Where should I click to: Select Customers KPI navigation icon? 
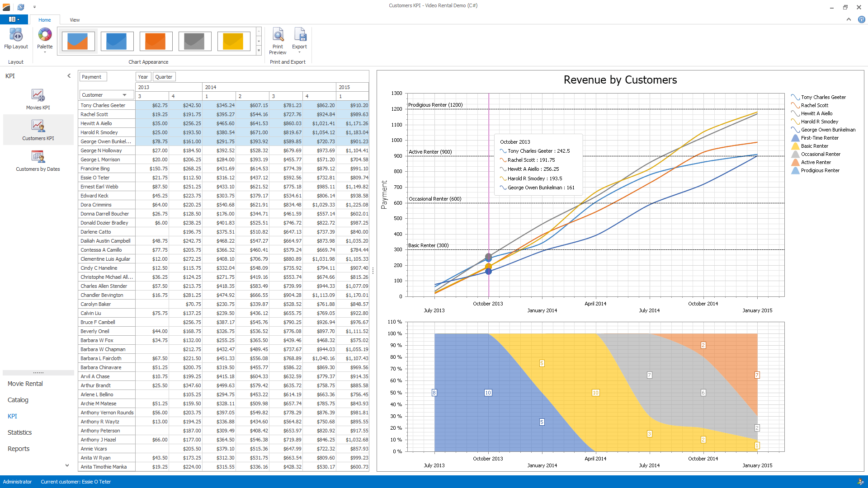pyautogui.click(x=38, y=126)
